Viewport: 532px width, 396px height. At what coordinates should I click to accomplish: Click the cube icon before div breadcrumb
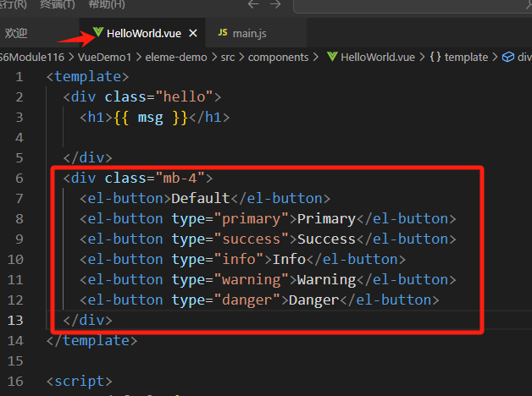tap(509, 57)
